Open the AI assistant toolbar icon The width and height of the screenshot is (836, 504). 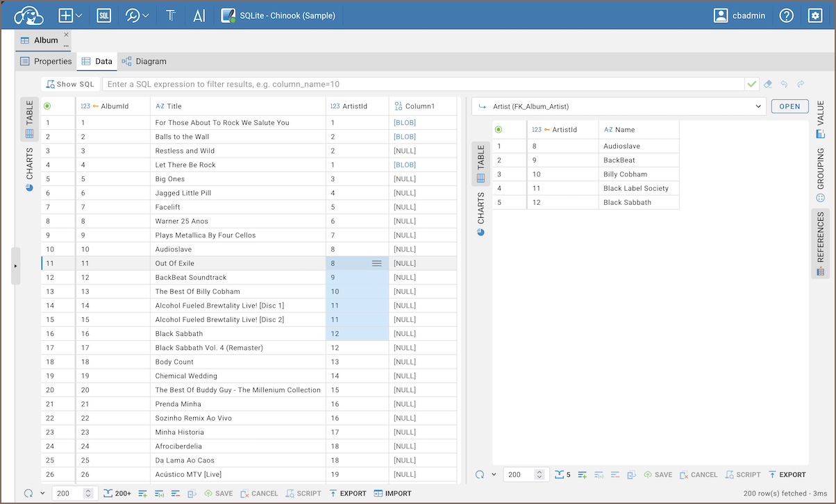pyautogui.click(x=199, y=15)
